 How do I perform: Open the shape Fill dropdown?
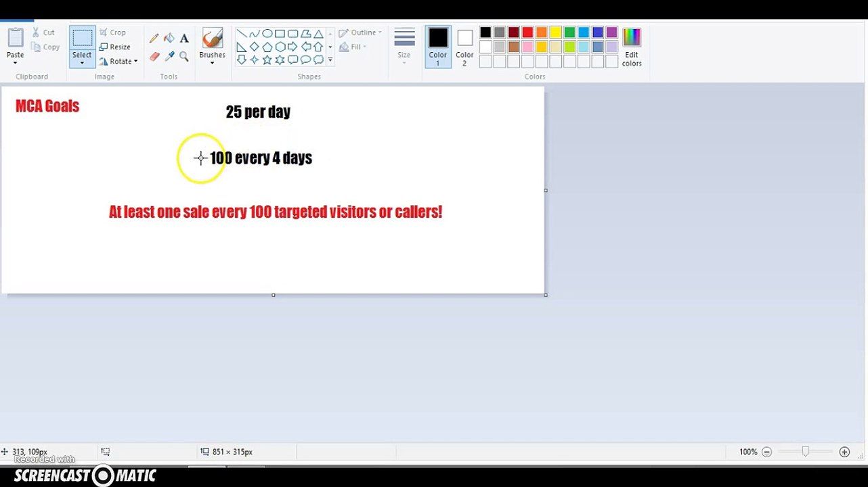coord(353,47)
